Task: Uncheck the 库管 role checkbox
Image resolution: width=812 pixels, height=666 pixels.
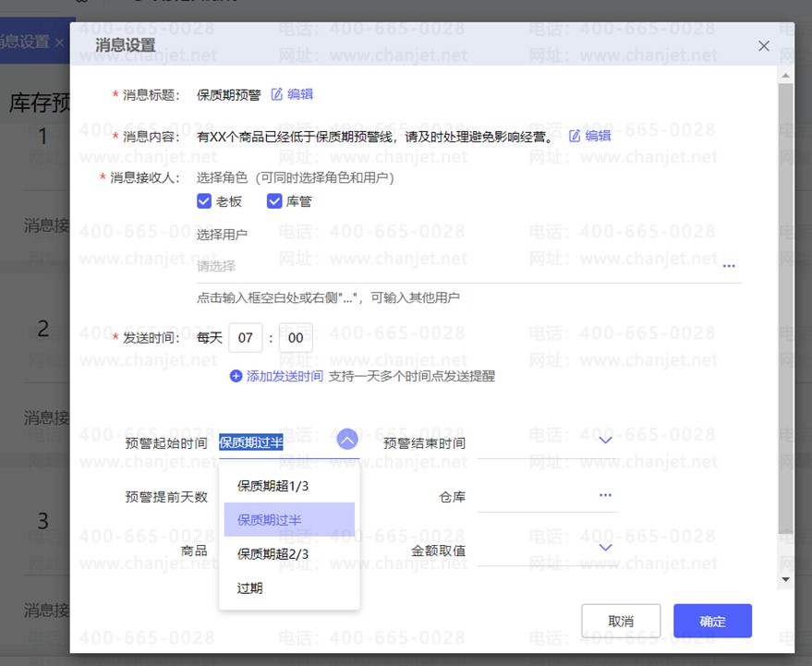Action: coord(274,200)
